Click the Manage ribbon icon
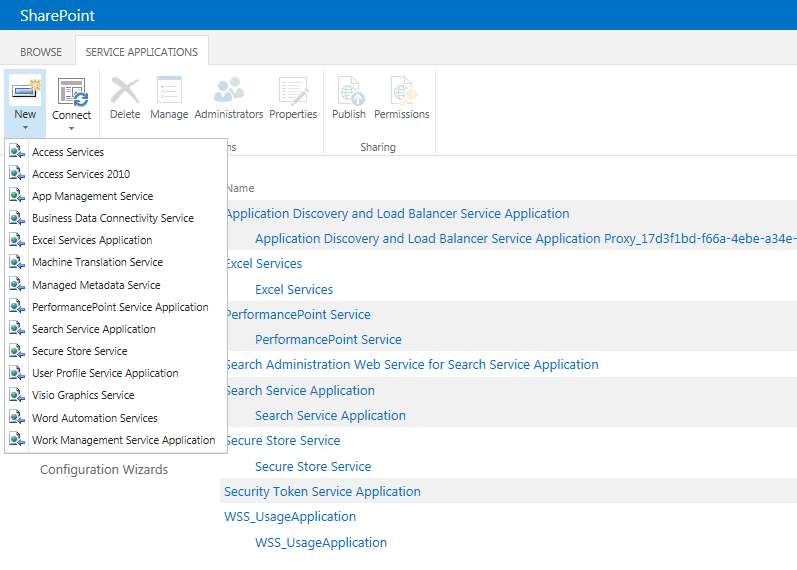The height and width of the screenshot is (570, 797). 169,91
